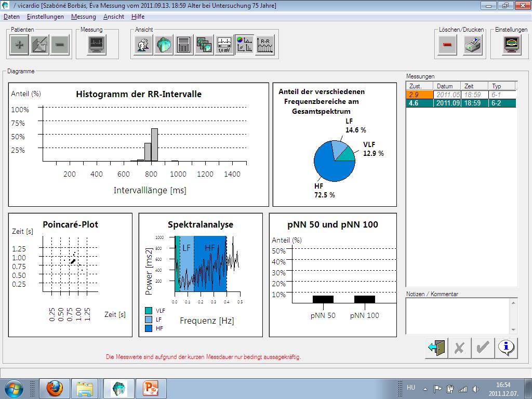Show the single teal portrait view

click(164, 45)
